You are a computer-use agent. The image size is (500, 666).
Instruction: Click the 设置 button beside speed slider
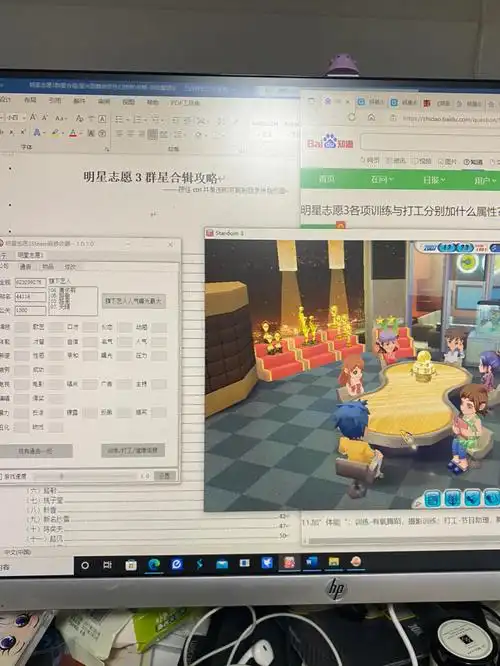tap(164, 476)
